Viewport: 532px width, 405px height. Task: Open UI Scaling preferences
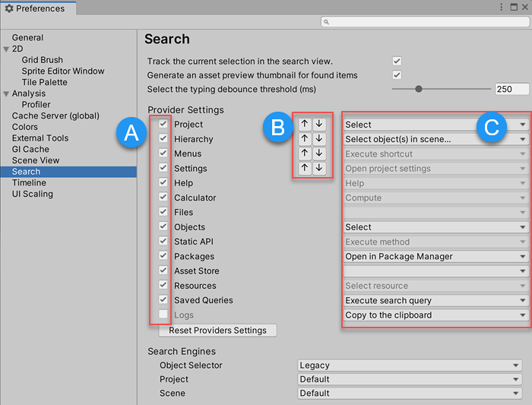(x=32, y=194)
